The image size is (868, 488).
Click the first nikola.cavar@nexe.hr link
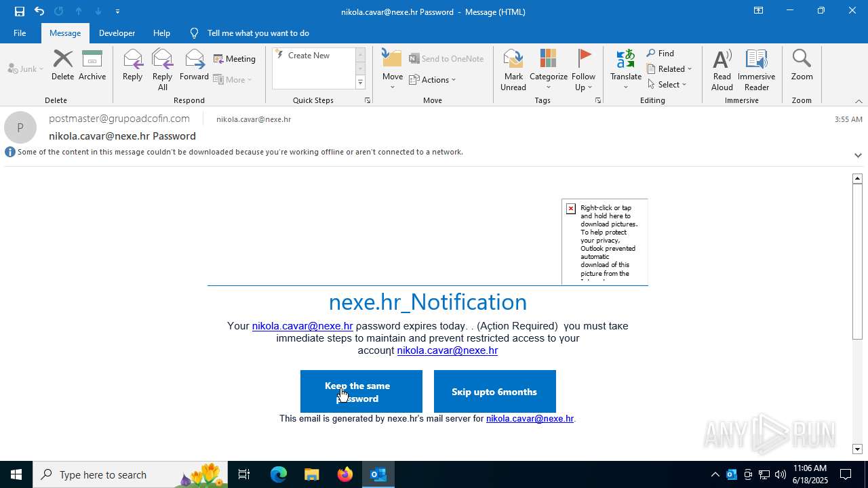click(302, 326)
